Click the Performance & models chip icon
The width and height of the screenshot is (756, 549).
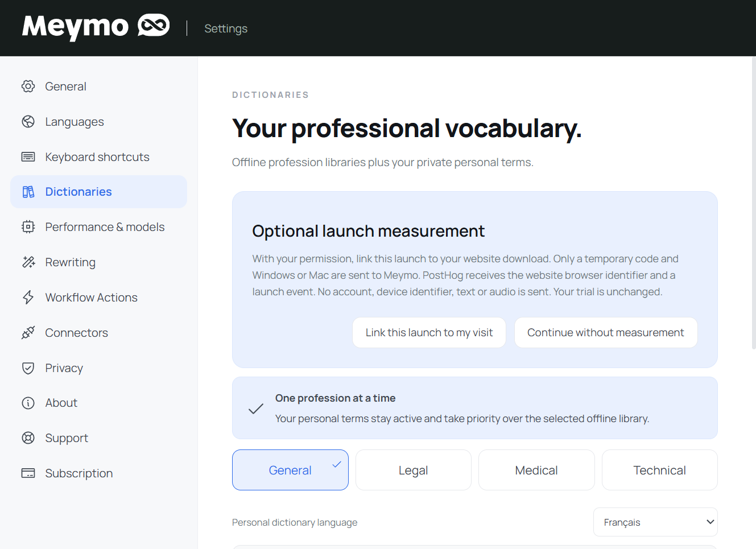[28, 227]
